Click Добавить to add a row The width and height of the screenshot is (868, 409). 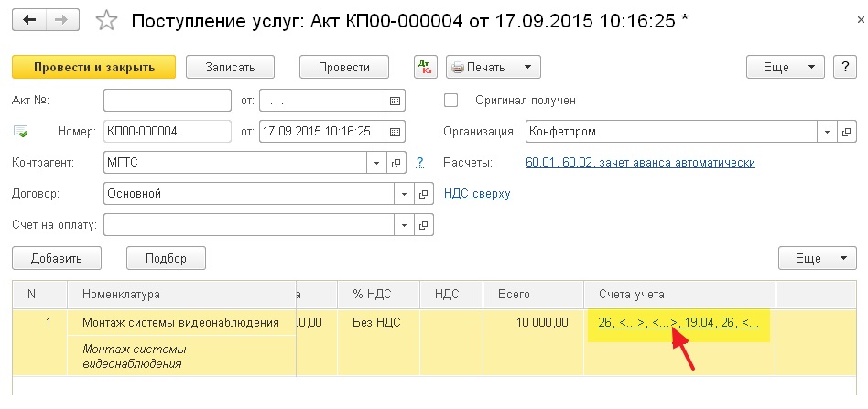(57, 258)
